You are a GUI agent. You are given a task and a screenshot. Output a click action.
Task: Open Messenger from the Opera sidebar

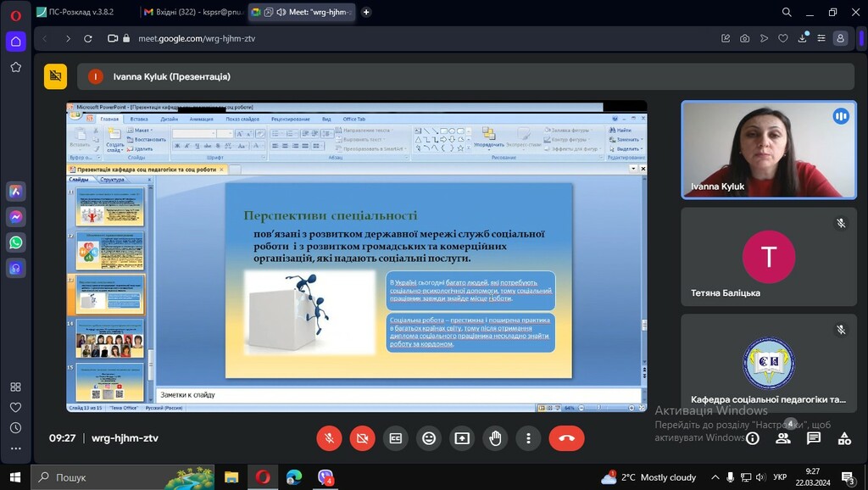point(15,217)
